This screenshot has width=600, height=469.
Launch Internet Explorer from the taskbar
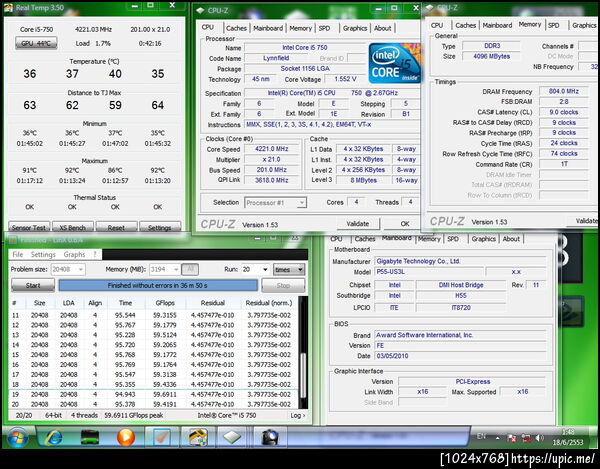point(54,437)
